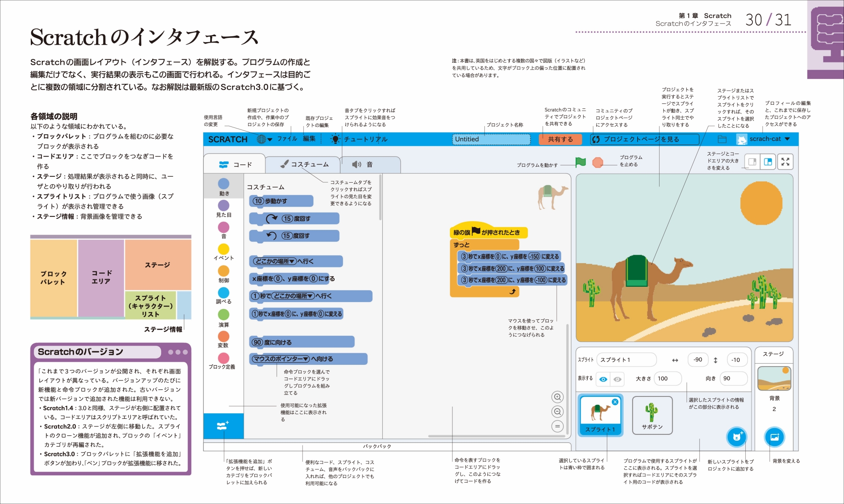Image resolution: width=844 pixels, height=504 pixels.
Task: Click the green flag to run
Action: (x=581, y=162)
